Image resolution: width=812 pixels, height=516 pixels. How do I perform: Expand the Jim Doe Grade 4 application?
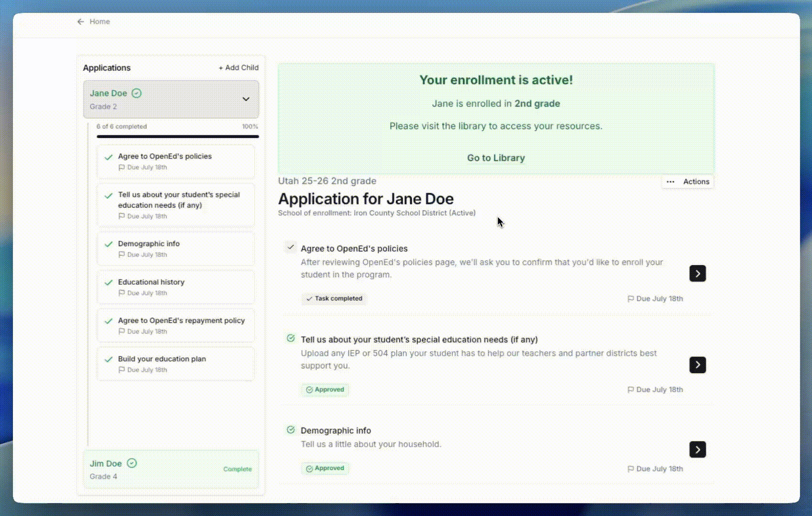(x=171, y=469)
